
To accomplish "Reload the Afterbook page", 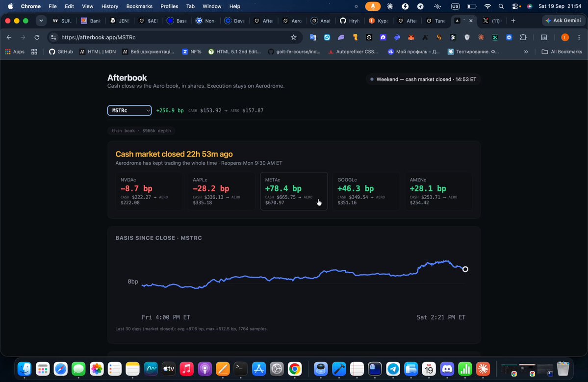I will [37, 37].
